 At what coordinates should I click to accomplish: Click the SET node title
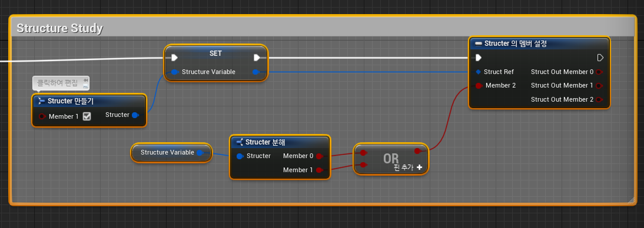(x=215, y=53)
